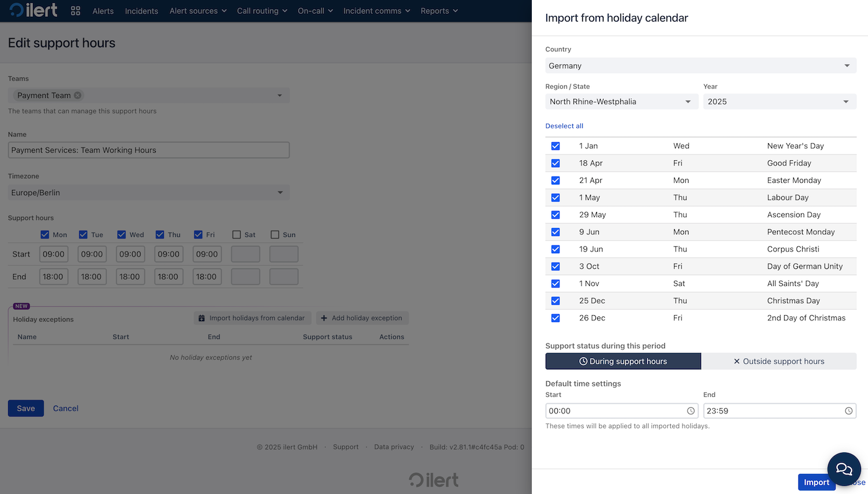Viewport: 868px width, 494px height.
Task: Select Outside support hours option
Action: pyautogui.click(x=778, y=362)
